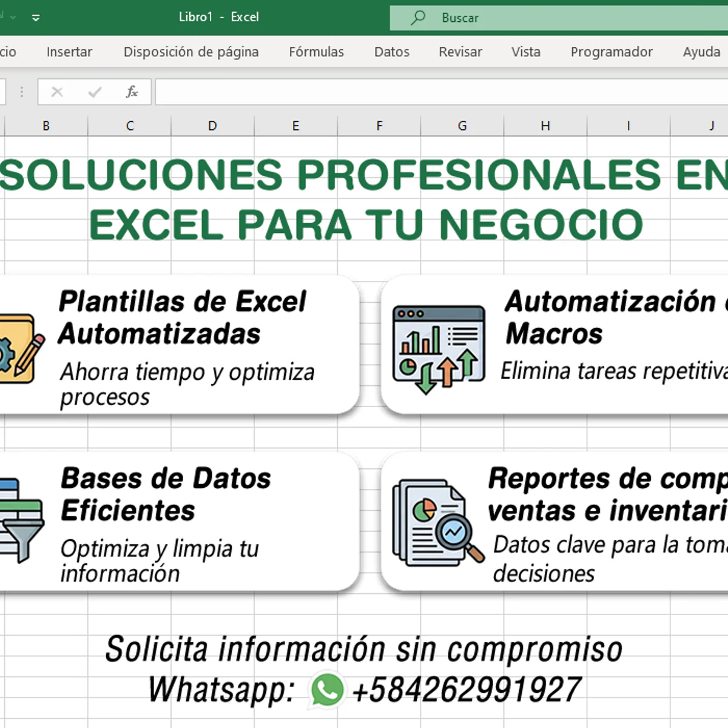728x728 pixels.
Task: Click 'Reportes de' ventas e inventario heading
Action: pyautogui.click(x=608, y=494)
